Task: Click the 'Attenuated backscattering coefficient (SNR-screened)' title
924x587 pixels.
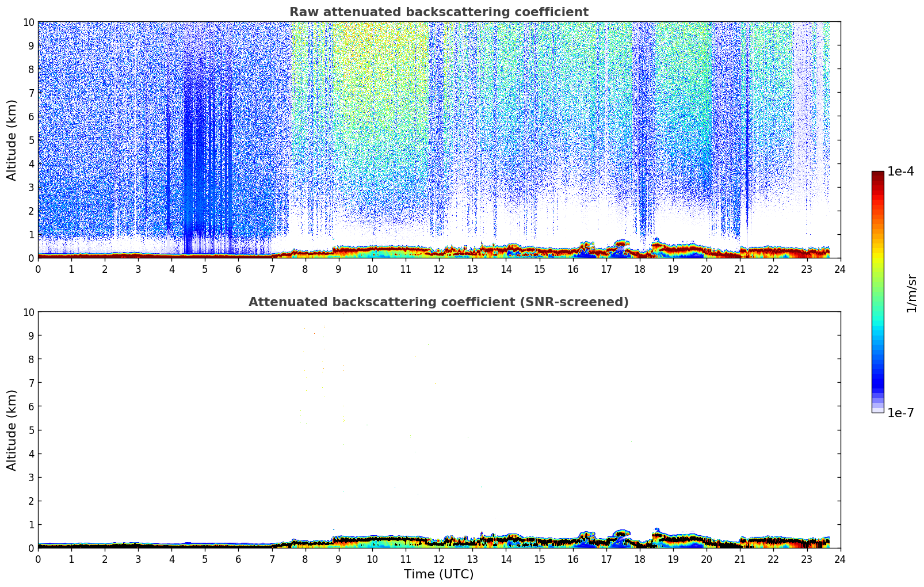Action: pos(439,302)
